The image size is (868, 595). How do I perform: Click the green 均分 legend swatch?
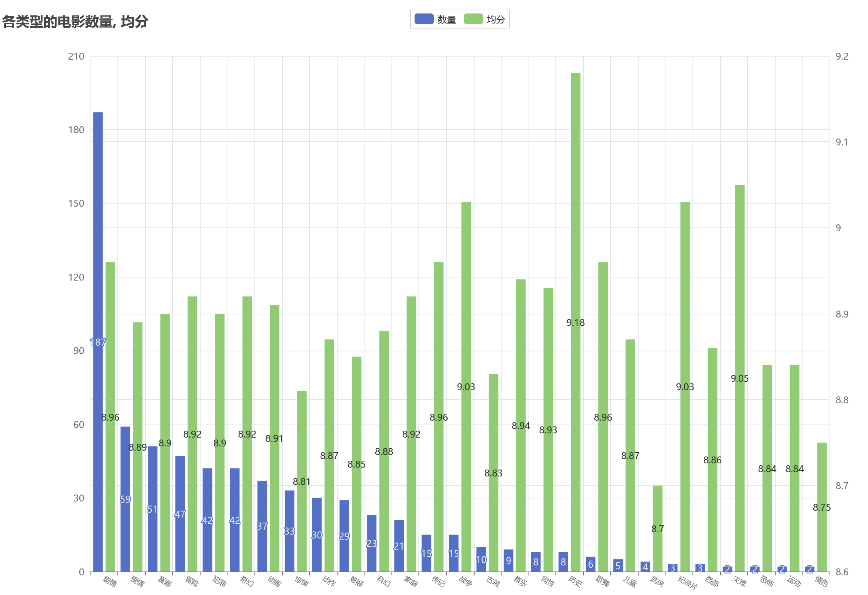(473, 19)
